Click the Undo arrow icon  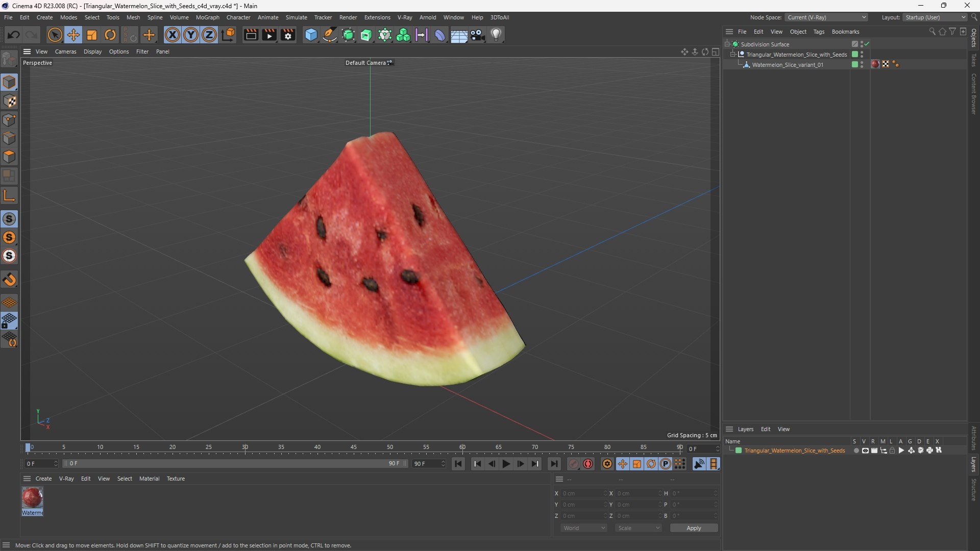14,35
